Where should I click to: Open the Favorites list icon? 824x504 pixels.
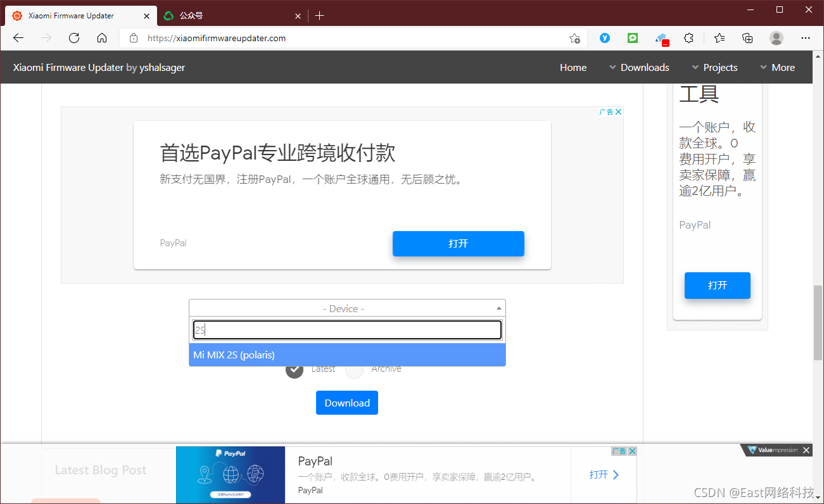coord(719,38)
